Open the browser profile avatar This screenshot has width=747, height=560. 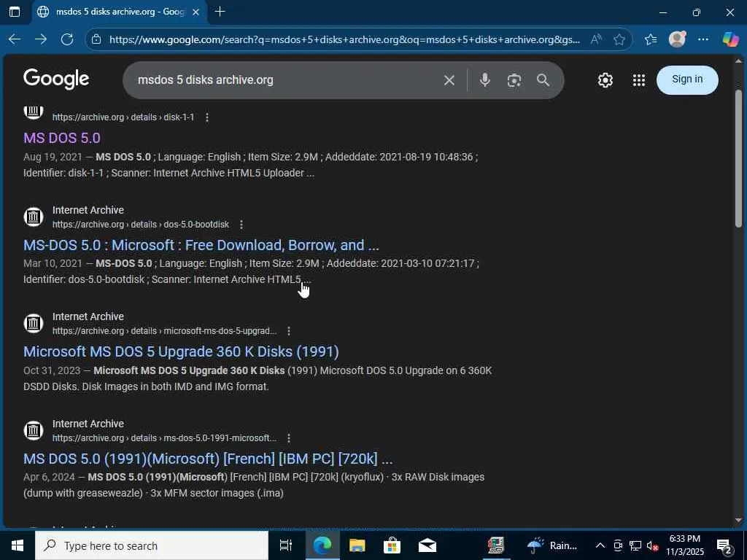click(677, 39)
